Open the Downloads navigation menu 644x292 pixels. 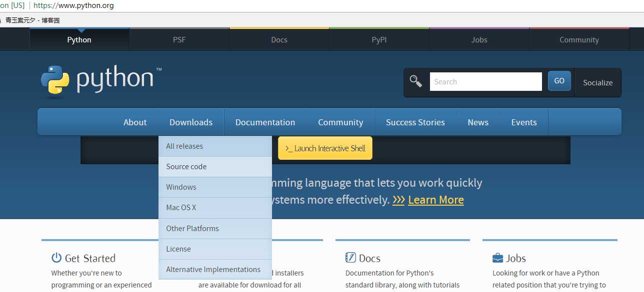(191, 122)
